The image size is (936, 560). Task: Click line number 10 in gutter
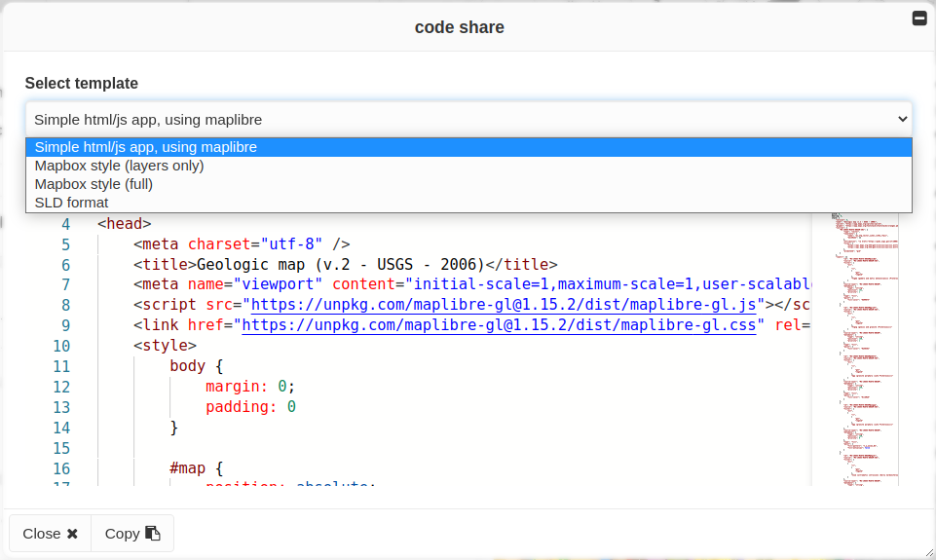coord(61,346)
